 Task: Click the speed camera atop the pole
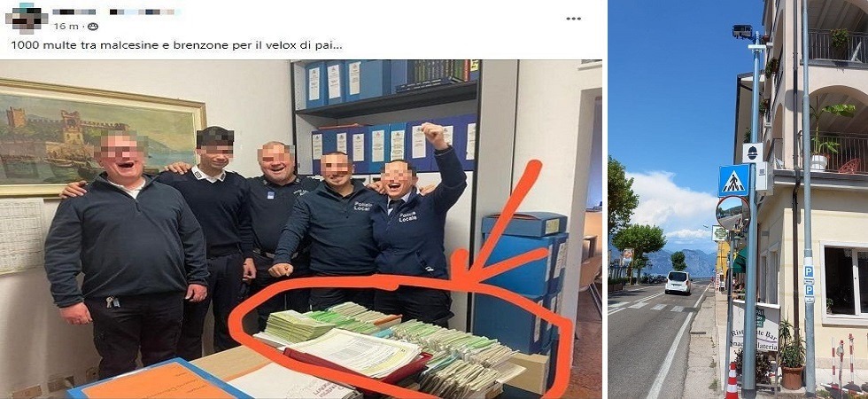[x=742, y=32]
